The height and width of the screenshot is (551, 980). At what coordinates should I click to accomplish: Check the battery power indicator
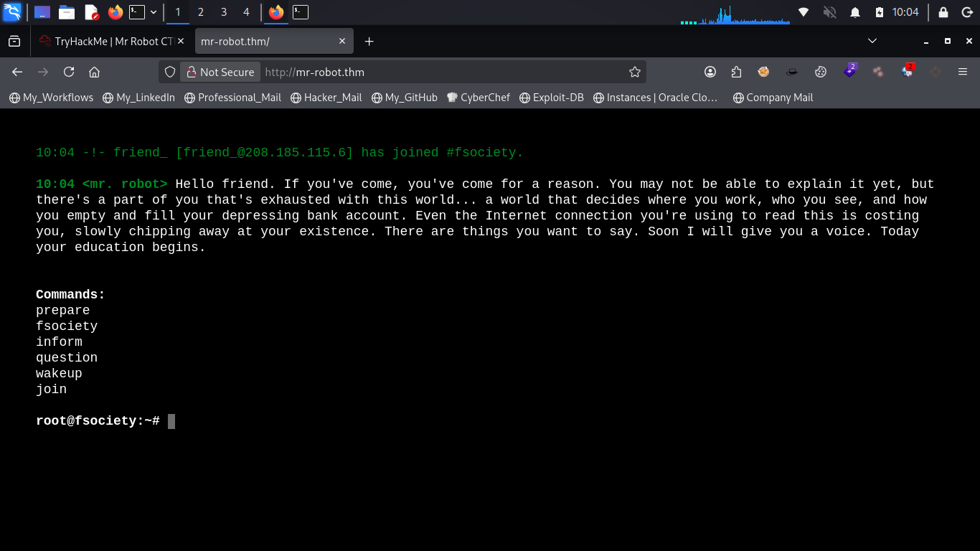click(x=880, y=12)
